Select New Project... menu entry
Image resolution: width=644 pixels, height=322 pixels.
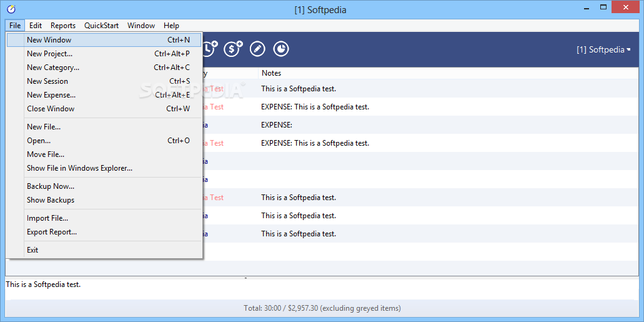point(104,54)
